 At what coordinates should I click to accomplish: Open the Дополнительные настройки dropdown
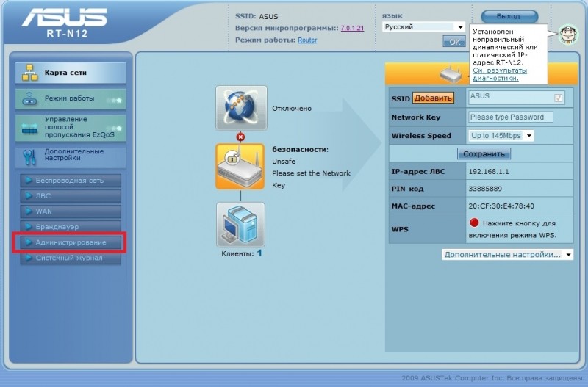(507, 255)
